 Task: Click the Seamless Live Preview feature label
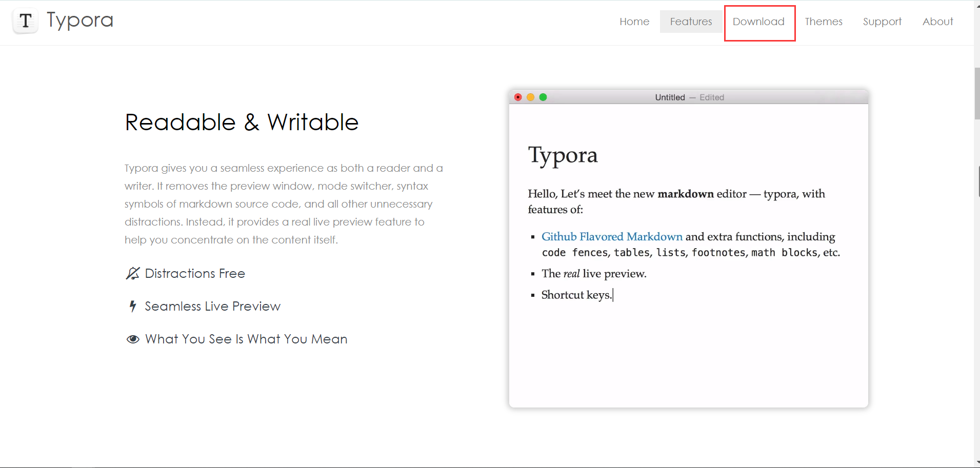click(212, 306)
